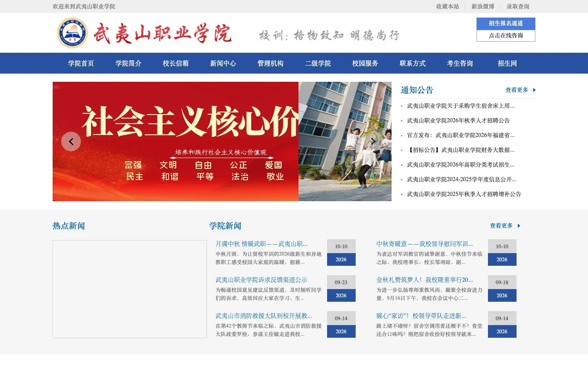Click arrow beside 学院新闻 查看更多
This screenshot has height=368, width=588.
(x=519, y=226)
